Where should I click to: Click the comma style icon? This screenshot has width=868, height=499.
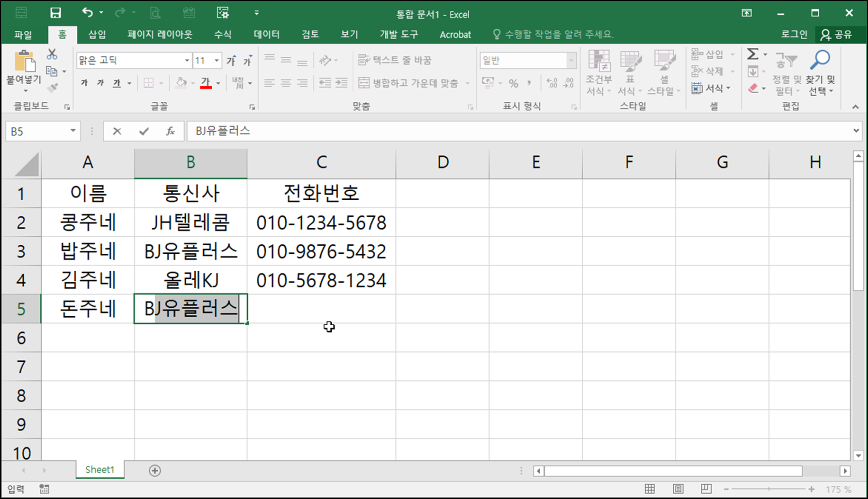pyautogui.click(x=529, y=83)
